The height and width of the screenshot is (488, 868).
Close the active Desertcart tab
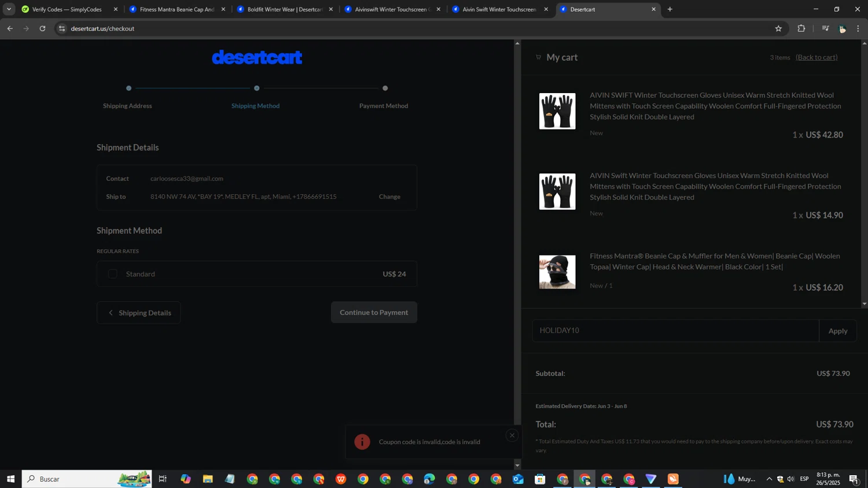tap(654, 9)
